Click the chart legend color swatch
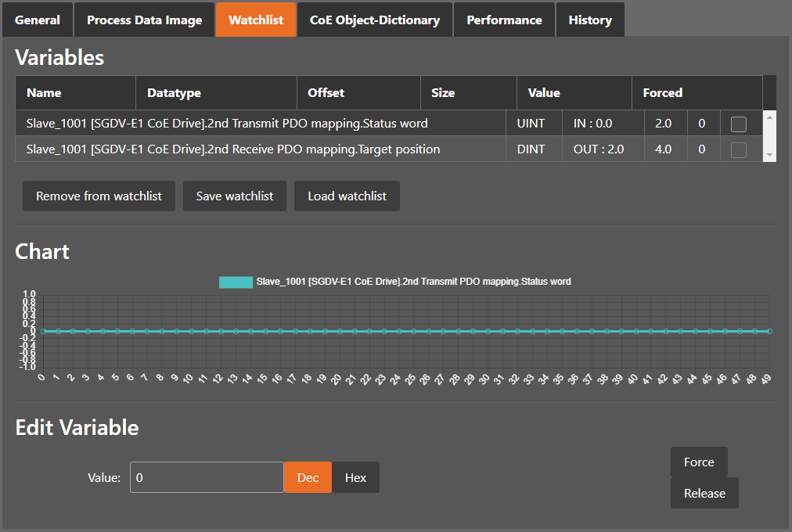This screenshot has width=792, height=532. (236, 281)
